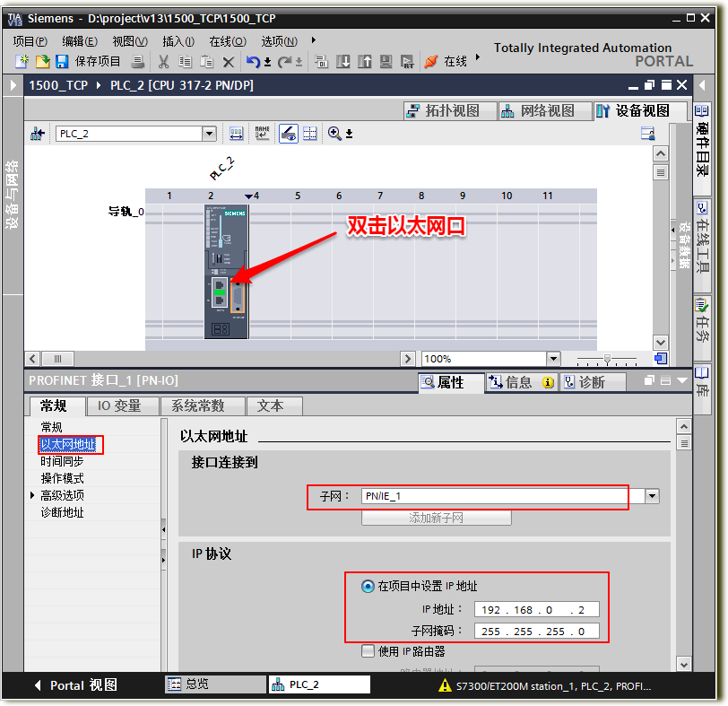Screen dimensions: 728x706
Task: Click the 子网掩码 input field
Action: click(536, 632)
